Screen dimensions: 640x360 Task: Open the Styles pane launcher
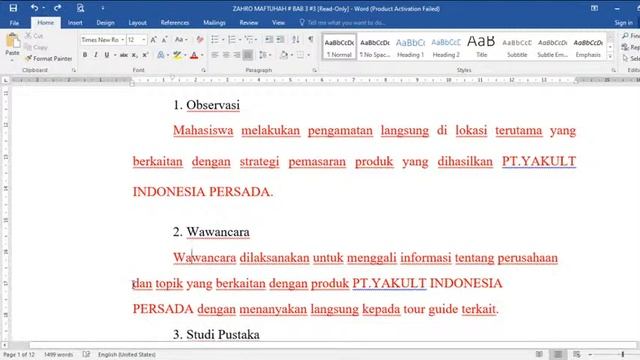pos(613,70)
